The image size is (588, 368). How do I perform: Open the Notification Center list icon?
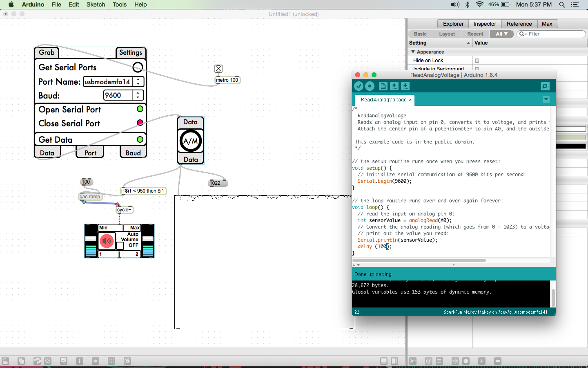[x=575, y=4]
